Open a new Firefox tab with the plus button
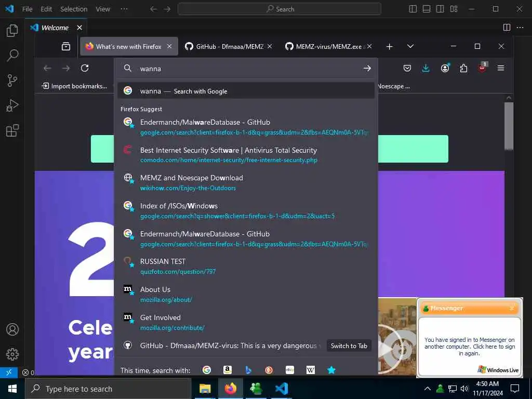The width and height of the screenshot is (532, 399). (390, 46)
